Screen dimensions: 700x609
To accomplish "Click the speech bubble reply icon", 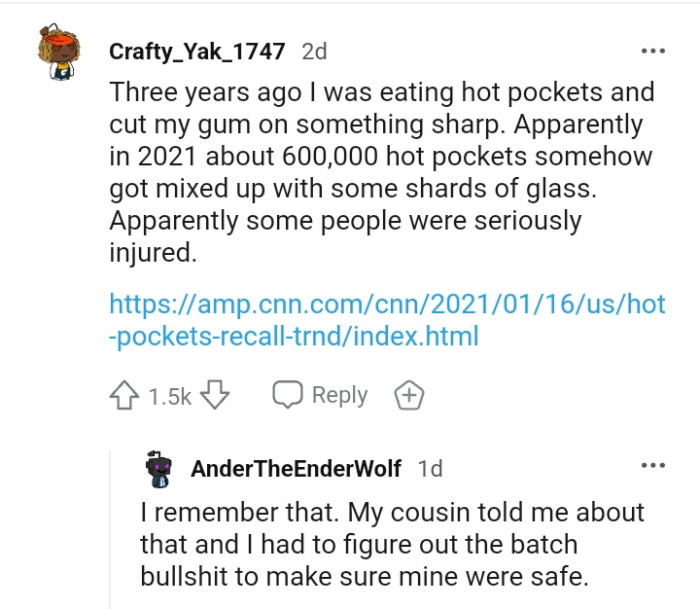I will point(289,395).
